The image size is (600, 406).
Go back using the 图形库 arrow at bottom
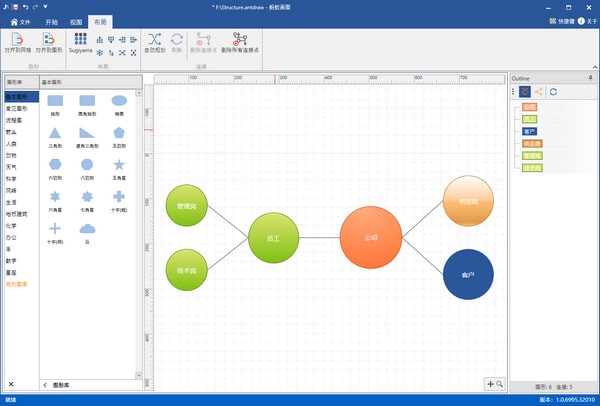click(x=45, y=385)
